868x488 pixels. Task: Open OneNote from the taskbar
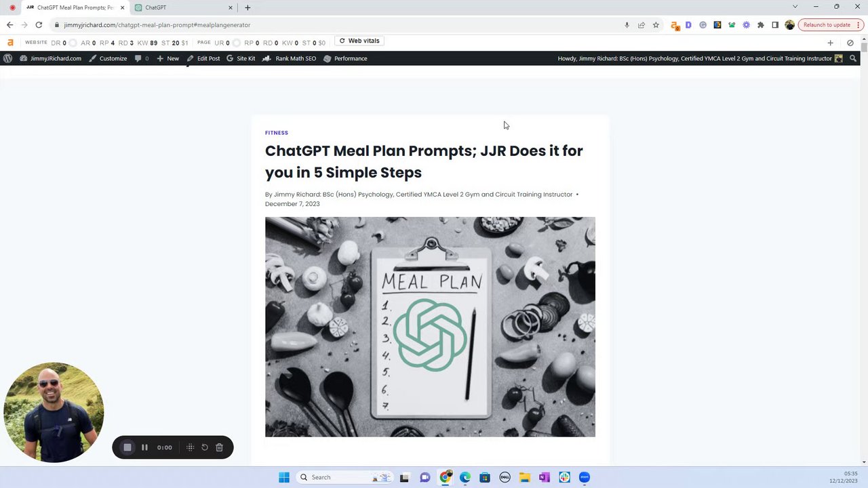pyautogui.click(x=545, y=477)
